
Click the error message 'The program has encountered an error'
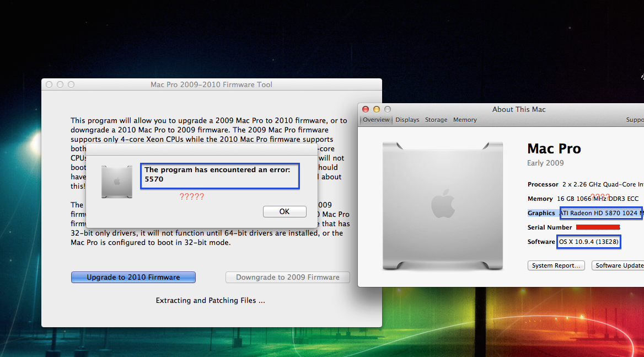(x=217, y=170)
